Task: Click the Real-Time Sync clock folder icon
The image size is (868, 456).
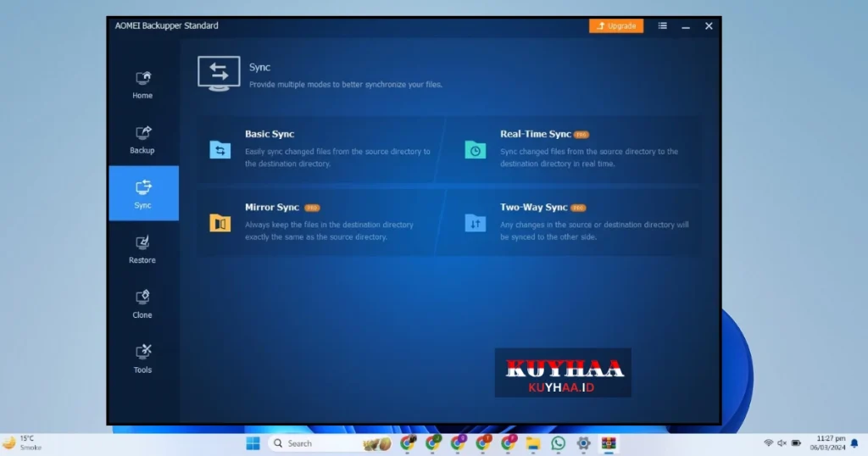Action: [x=475, y=149]
